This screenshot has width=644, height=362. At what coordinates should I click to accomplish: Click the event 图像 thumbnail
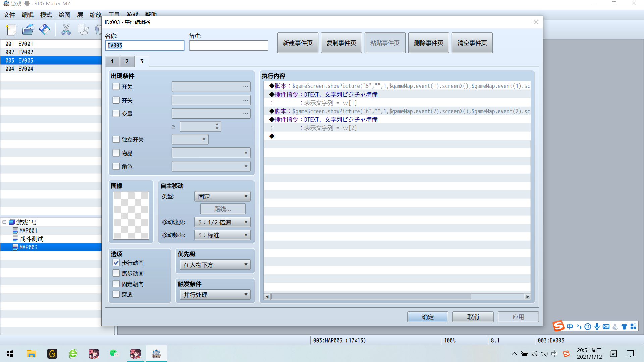[131, 215]
